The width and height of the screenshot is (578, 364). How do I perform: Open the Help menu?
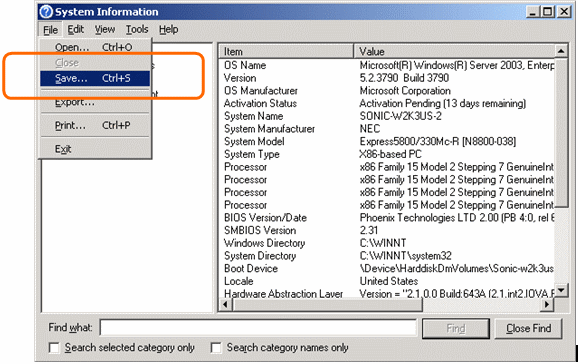[168, 30]
